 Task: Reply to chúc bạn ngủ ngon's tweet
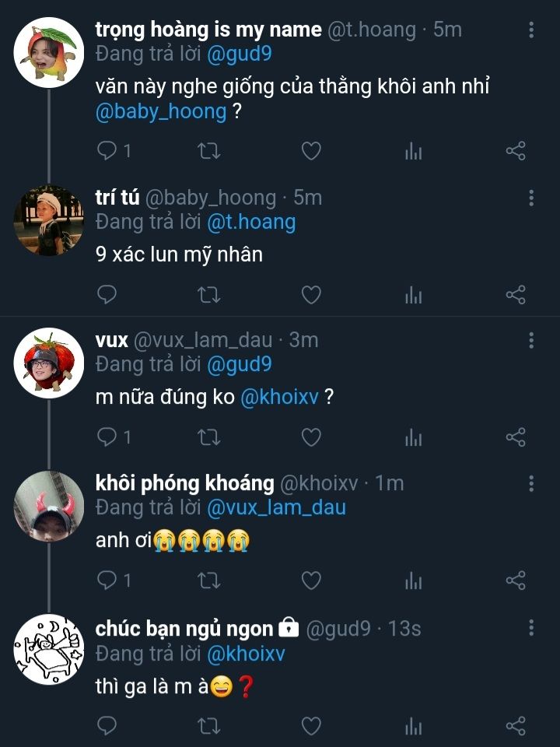coord(107,727)
